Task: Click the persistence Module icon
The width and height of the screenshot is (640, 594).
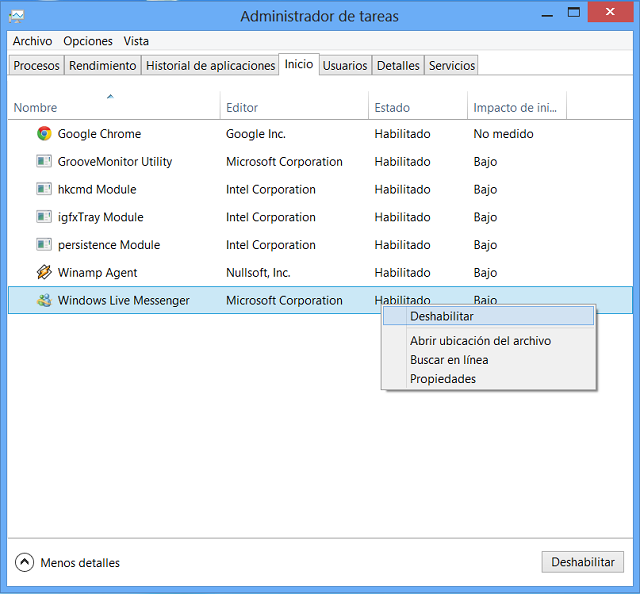Action: click(44, 245)
